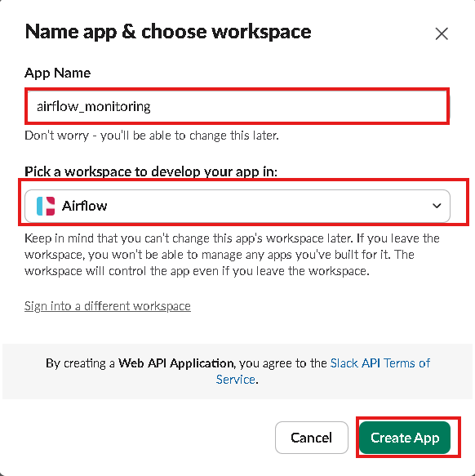Image resolution: width=475 pixels, height=476 pixels.
Task: Click the Pick a workspace label
Action: tap(151, 171)
